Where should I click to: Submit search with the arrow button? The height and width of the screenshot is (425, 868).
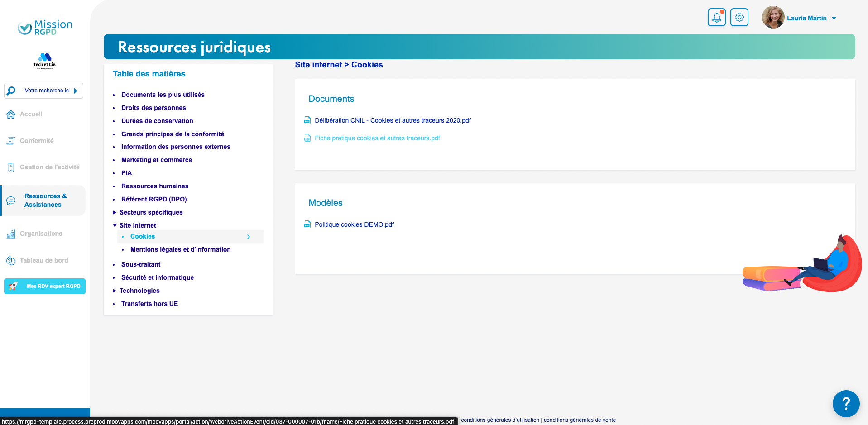point(76,91)
